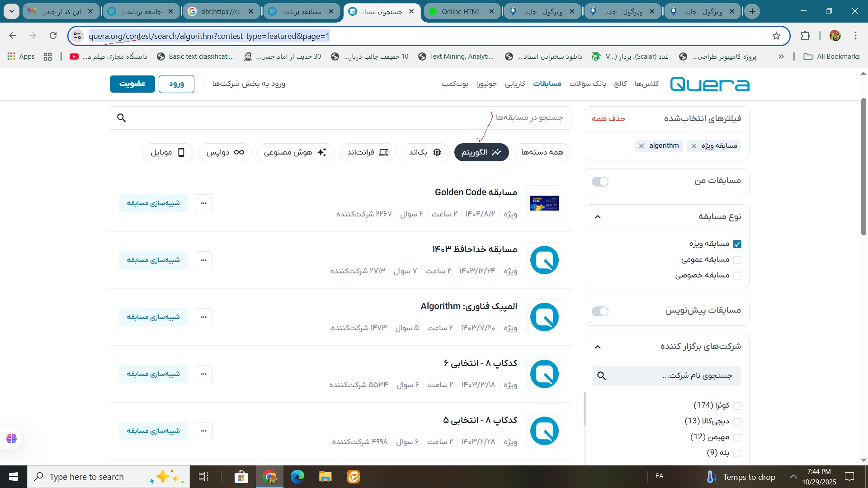Open بانک سؤالات in top navigation
The height and width of the screenshot is (488, 868).
tap(587, 84)
